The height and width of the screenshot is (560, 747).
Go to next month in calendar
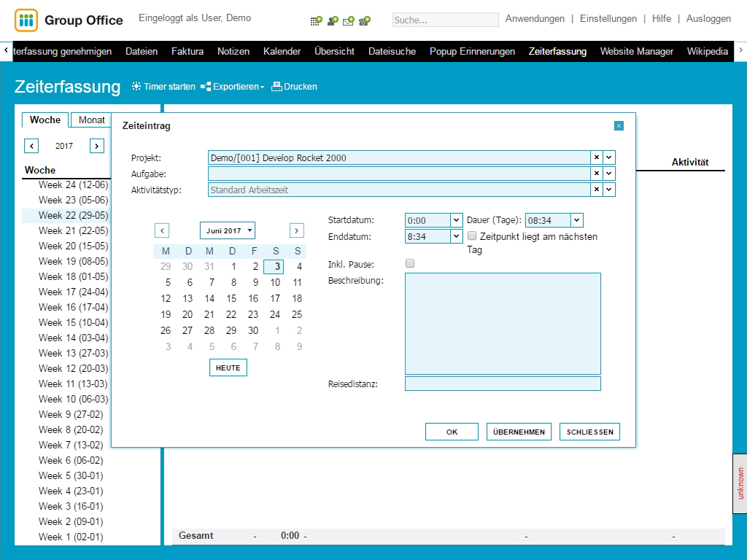pos(296,230)
